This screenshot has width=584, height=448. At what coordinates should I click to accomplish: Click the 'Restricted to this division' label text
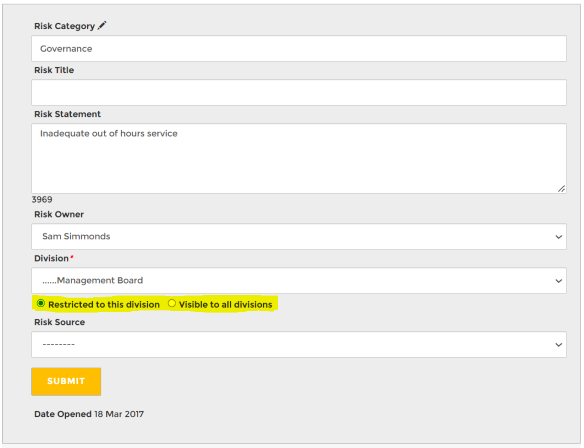[104, 305]
